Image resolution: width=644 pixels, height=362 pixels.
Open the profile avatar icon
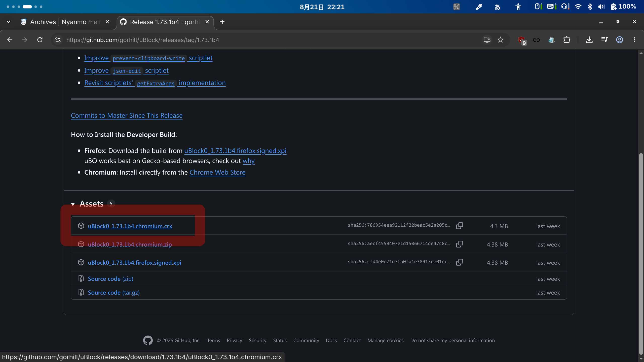tap(619, 40)
